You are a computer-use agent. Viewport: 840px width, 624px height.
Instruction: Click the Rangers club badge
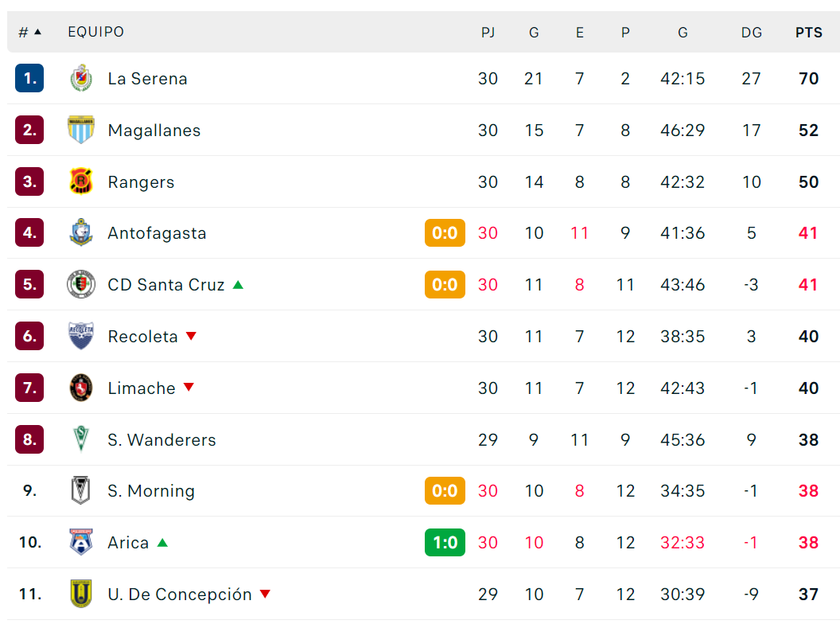81,181
